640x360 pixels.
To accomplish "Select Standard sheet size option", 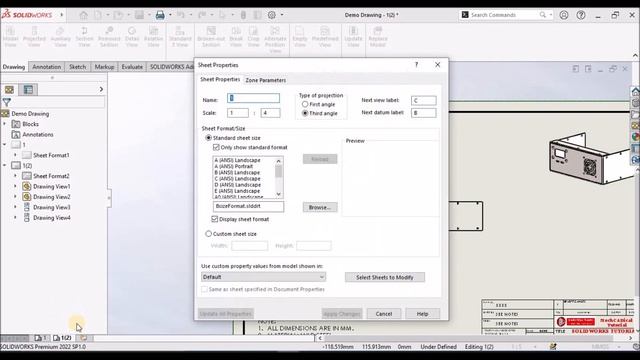I will pyautogui.click(x=209, y=138).
